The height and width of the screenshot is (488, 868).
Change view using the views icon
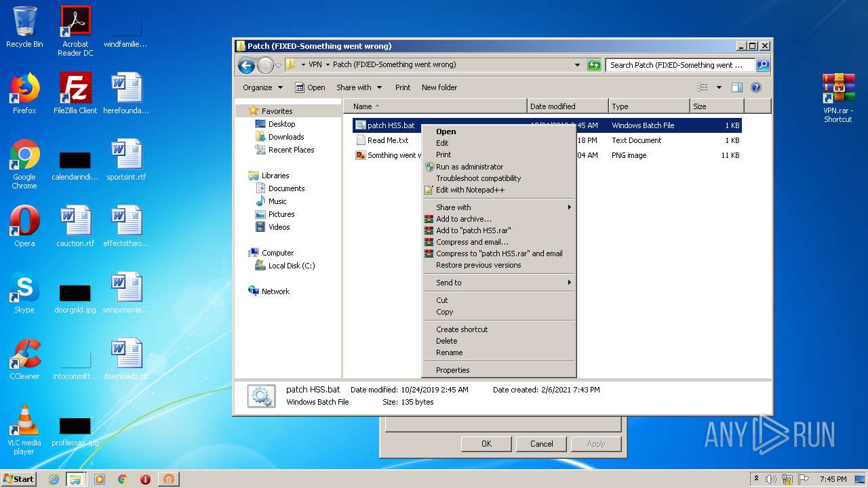pyautogui.click(x=703, y=87)
